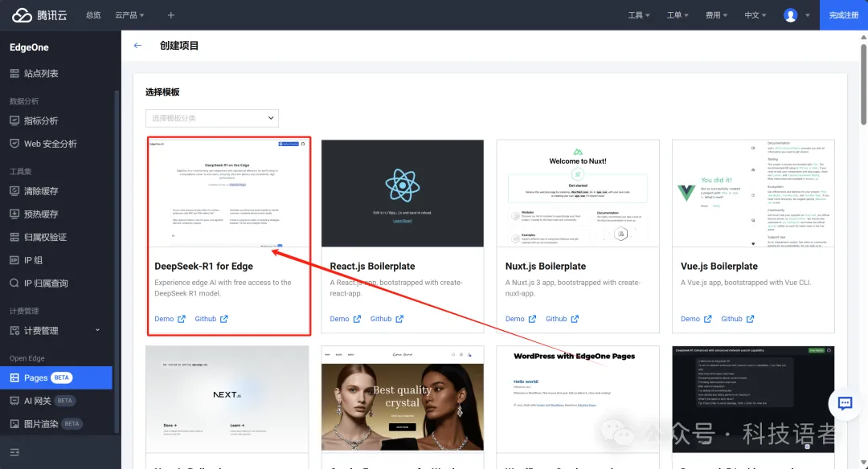Click the React.js Boilerplate title
Screen dimensions: 868x469
tap(373, 266)
